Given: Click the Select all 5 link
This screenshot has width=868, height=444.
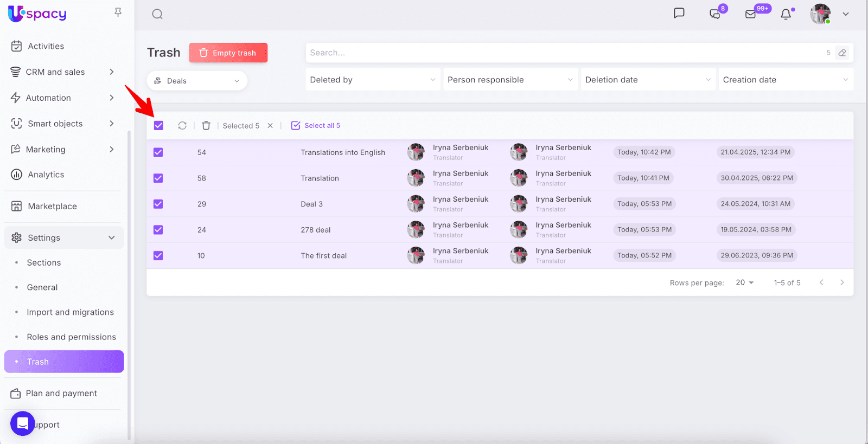Looking at the screenshot, I should [x=316, y=126].
